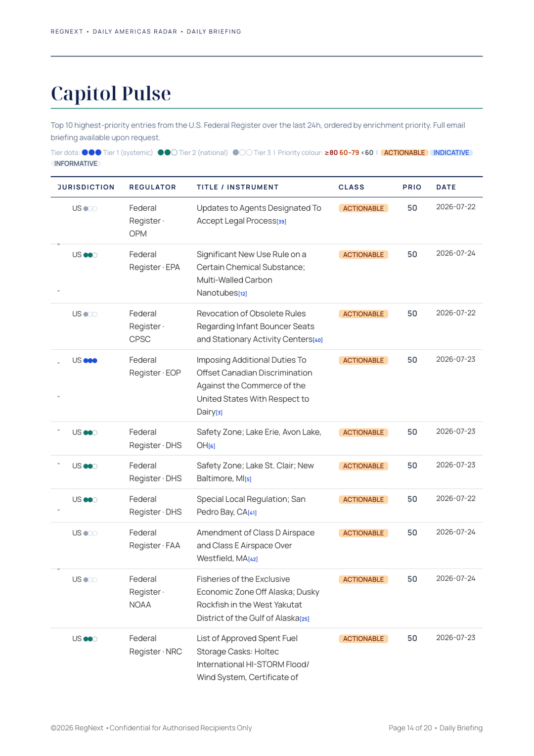The width and height of the screenshot is (534, 756).
Task: Click tier dots in the OPM row
Action: coord(90,209)
